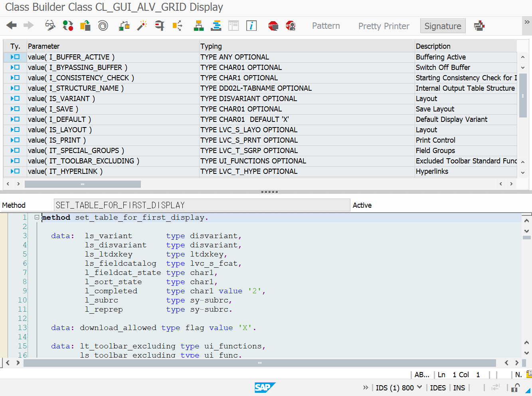
Task: Toggle Display/Change mode glasses-pencil icon
Action: (50, 26)
